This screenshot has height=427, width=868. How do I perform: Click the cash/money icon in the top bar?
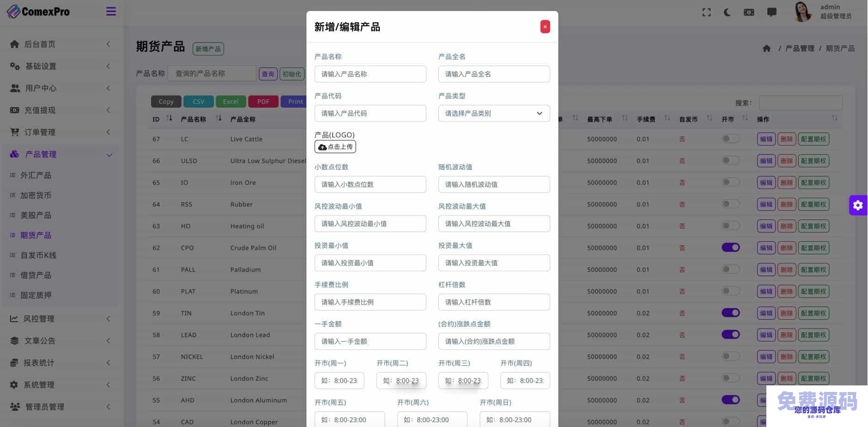[749, 12]
